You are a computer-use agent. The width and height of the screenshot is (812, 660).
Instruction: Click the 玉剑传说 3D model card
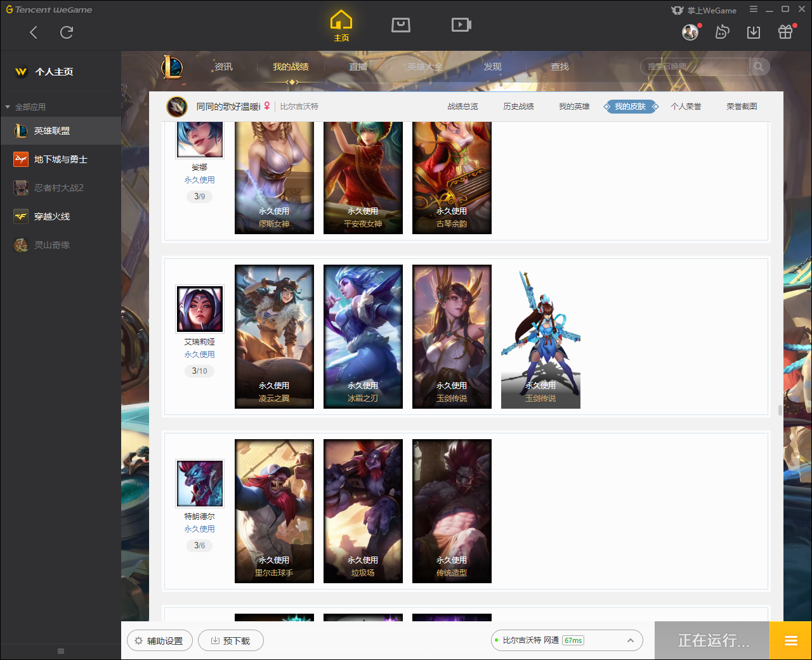tap(540, 336)
